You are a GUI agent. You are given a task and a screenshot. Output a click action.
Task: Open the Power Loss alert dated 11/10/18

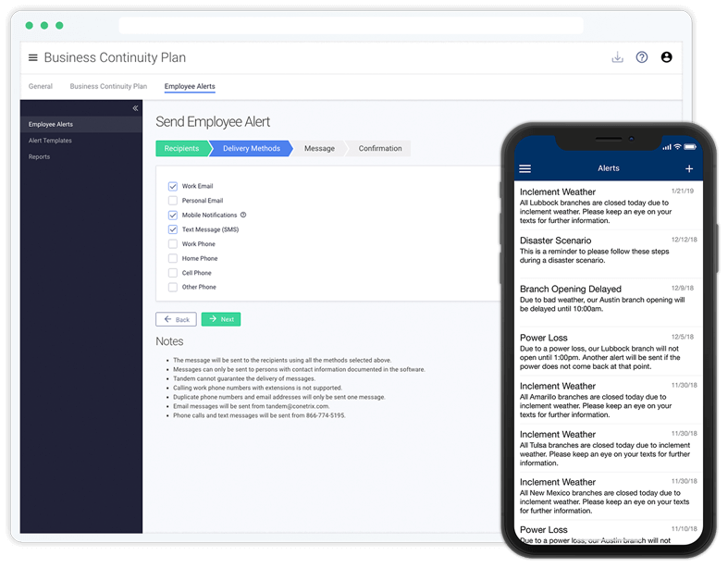click(x=609, y=533)
